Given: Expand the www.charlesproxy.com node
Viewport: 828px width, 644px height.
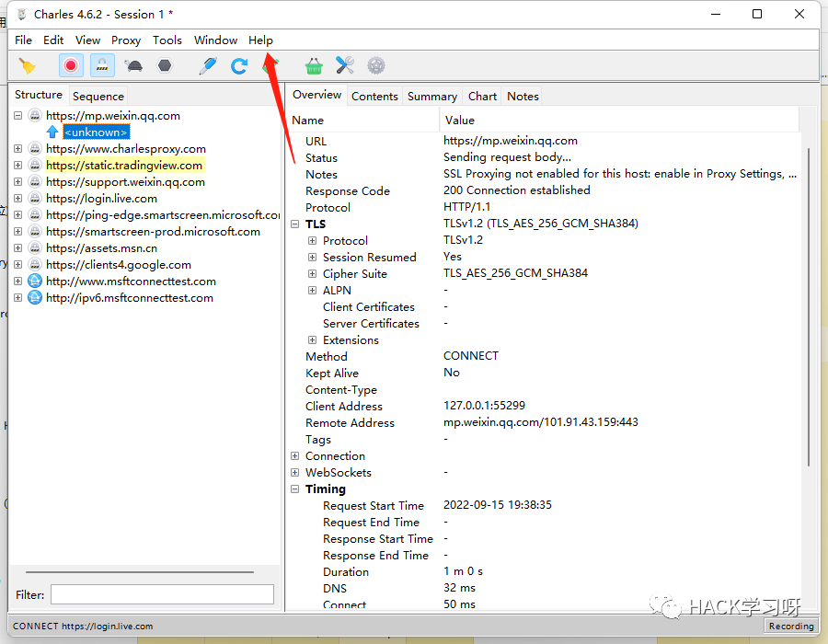Looking at the screenshot, I should point(18,148).
